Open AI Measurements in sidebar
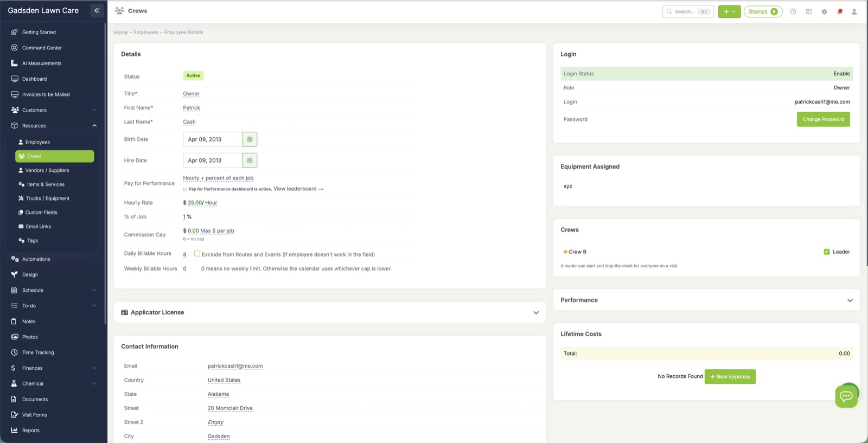 pos(41,63)
